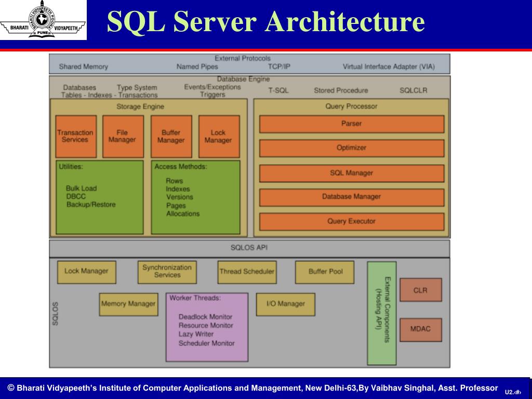Click Versions under Access Methods

(x=179, y=197)
